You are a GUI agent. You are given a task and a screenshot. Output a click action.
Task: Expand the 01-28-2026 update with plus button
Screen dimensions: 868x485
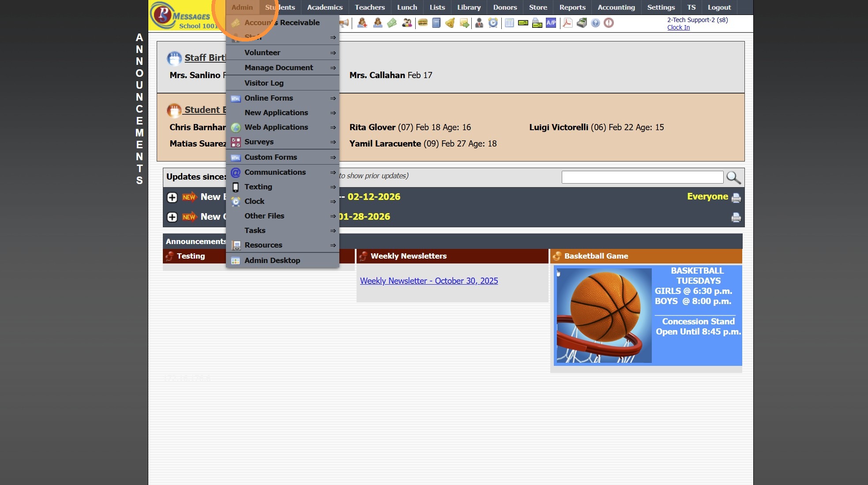coord(172,217)
